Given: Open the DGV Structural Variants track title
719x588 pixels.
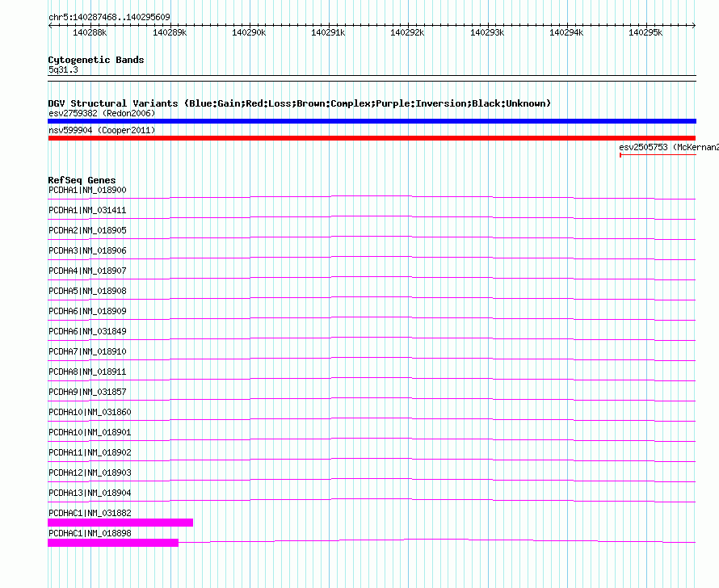Looking at the screenshot, I should coord(300,103).
